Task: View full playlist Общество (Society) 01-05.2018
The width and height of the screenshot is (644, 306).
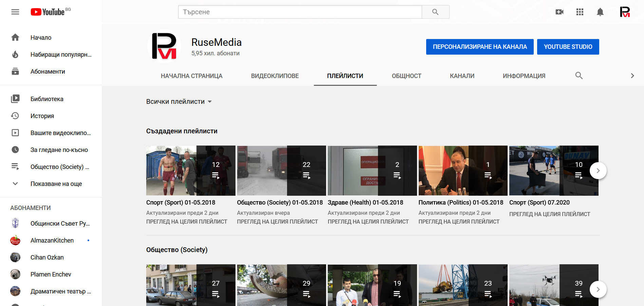Action: [x=277, y=222]
